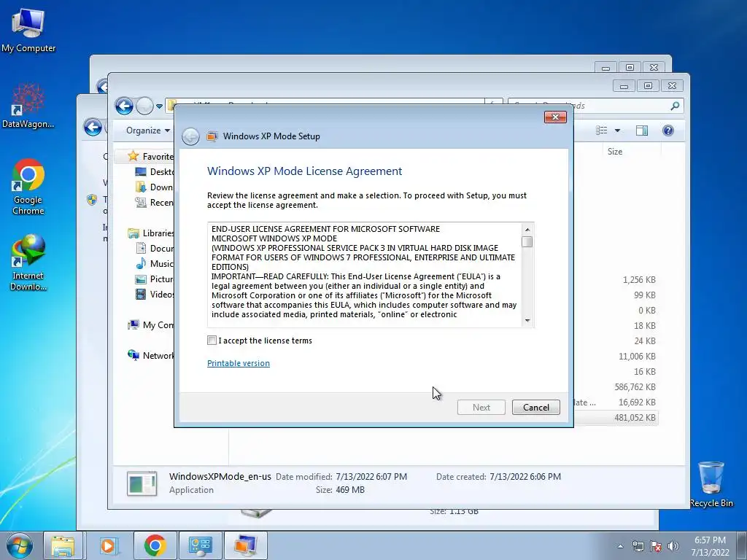This screenshot has height=560, width=747.
Task: Open the view options dropdown arrow
Action: pos(617,131)
